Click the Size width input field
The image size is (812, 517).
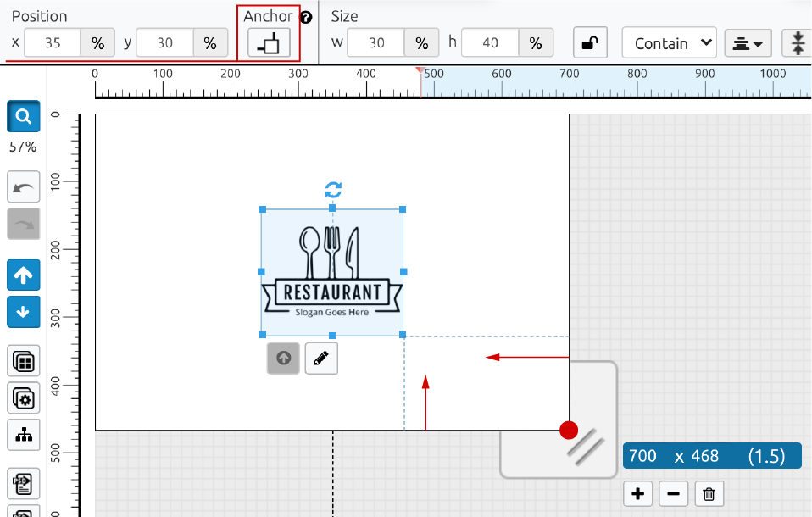pos(376,42)
